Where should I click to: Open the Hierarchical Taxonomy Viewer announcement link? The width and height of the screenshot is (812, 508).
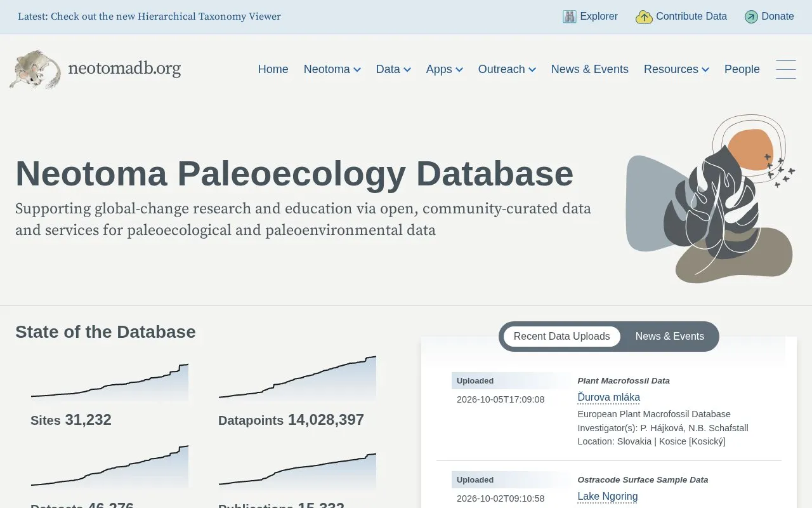click(x=149, y=17)
